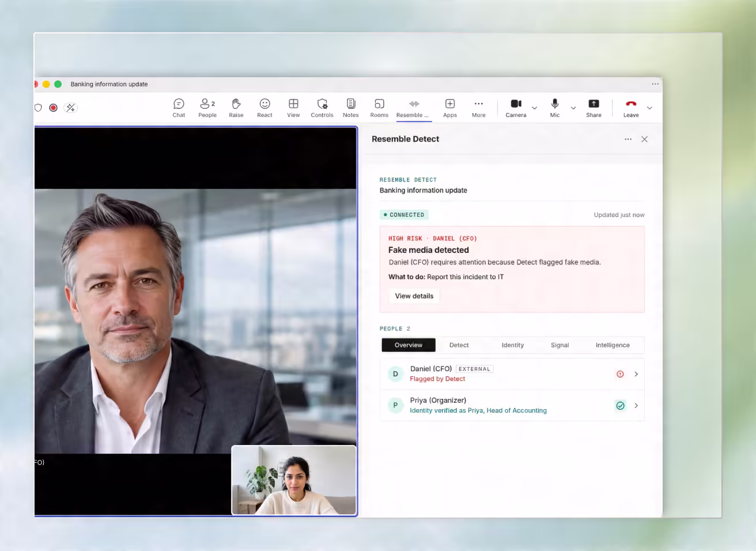Image resolution: width=756 pixels, height=551 pixels.
Task: Turn off the Camera
Action: [516, 108]
